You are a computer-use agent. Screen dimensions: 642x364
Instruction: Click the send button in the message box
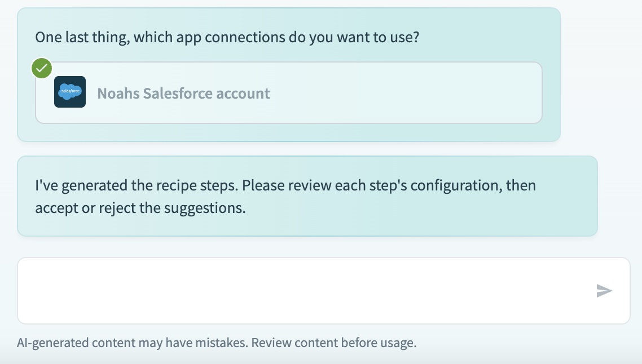604,291
